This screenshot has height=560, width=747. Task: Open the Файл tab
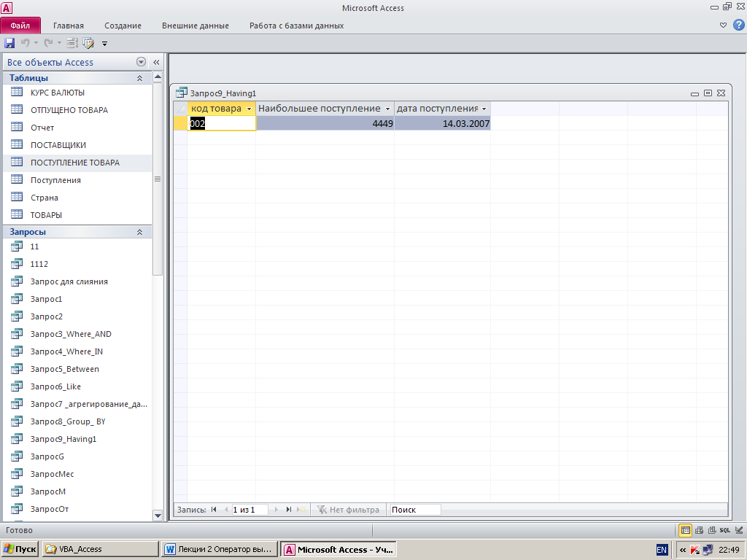point(20,26)
